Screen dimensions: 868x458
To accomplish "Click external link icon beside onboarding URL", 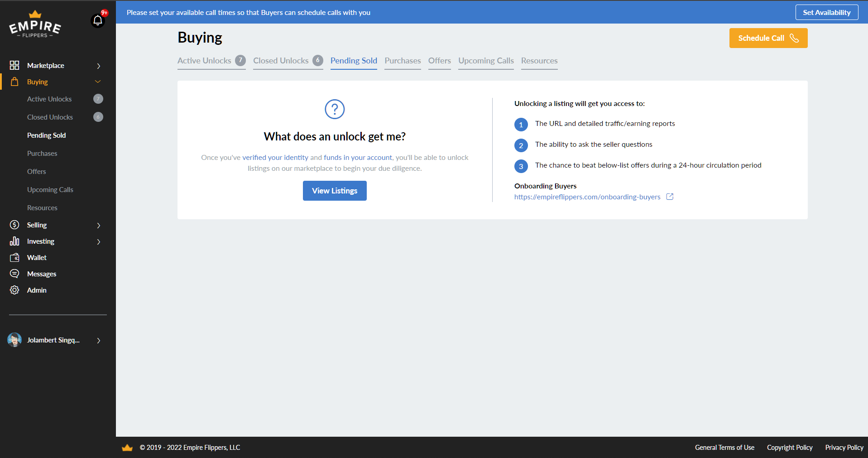I will click(670, 197).
